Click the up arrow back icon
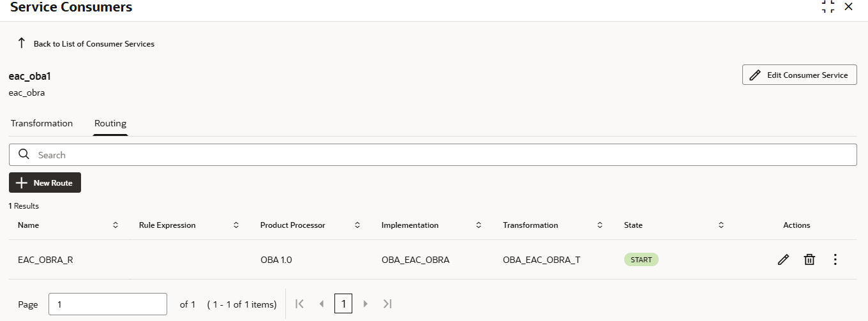The width and height of the screenshot is (868, 321). pyautogui.click(x=21, y=43)
